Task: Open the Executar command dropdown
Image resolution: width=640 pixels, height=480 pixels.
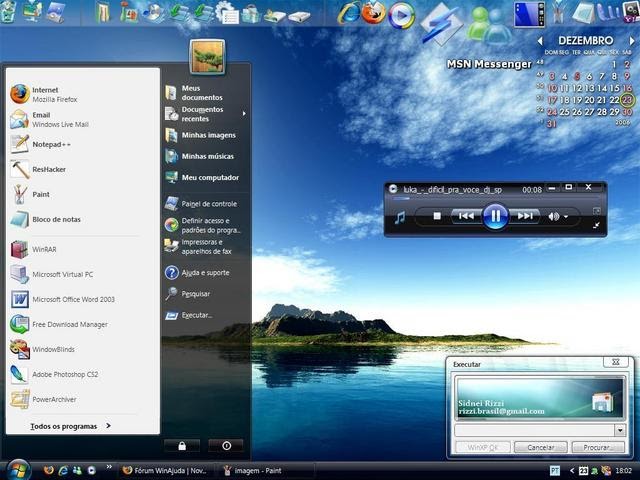Action: pyautogui.click(x=620, y=430)
